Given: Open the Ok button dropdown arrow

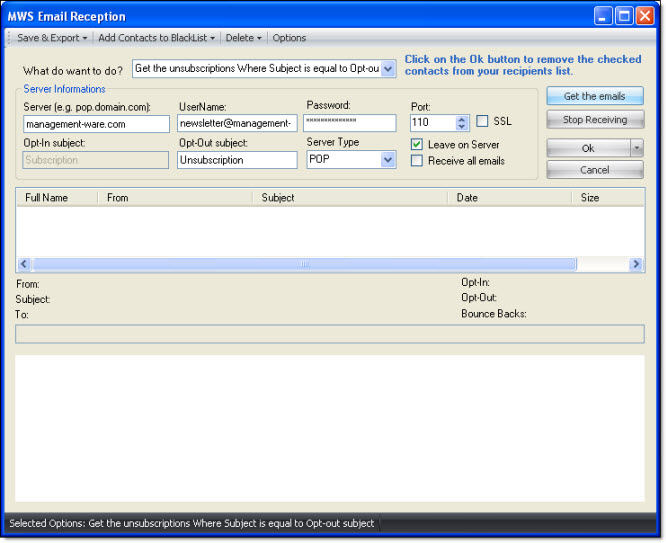Looking at the screenshot, I should 637,148.
